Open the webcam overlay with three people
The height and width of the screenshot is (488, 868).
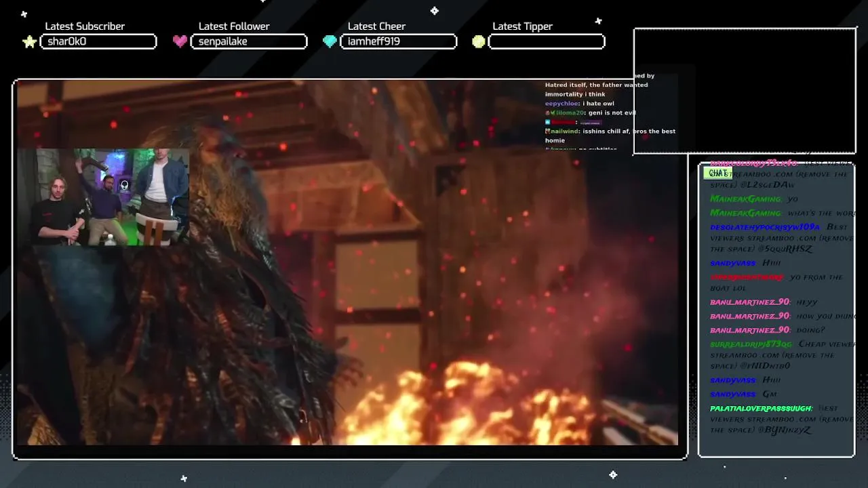pos(102,197)
